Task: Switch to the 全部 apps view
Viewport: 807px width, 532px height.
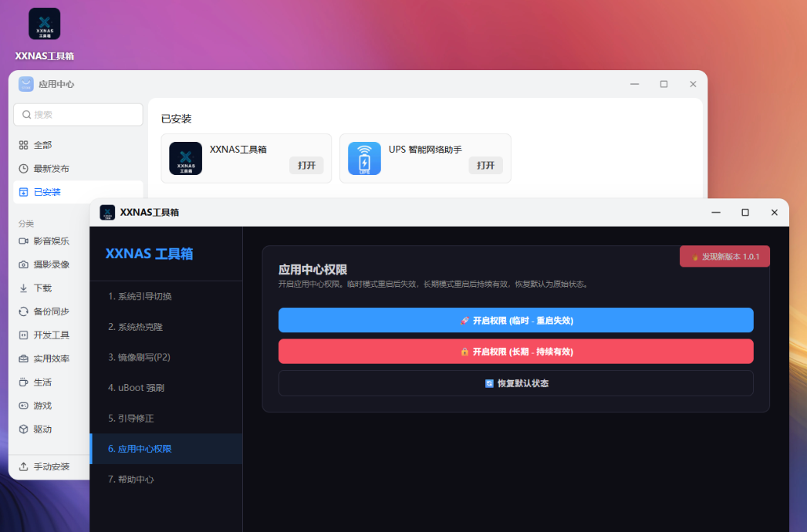Action: [42, 145]
